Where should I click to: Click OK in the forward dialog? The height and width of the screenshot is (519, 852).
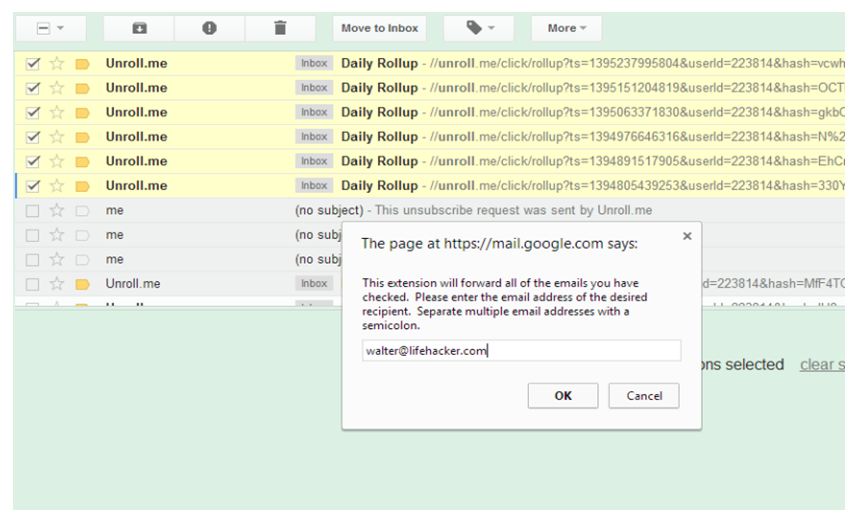click(562, 396)
